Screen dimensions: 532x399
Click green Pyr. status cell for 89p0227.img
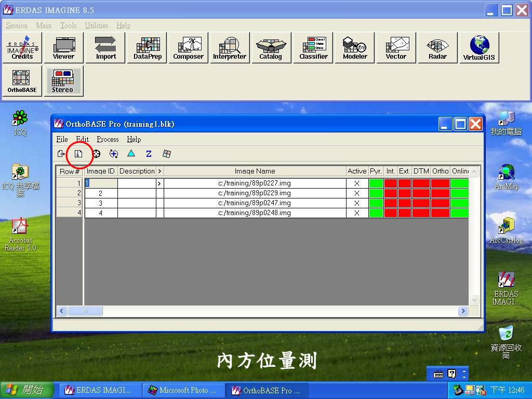click(376, 183)
